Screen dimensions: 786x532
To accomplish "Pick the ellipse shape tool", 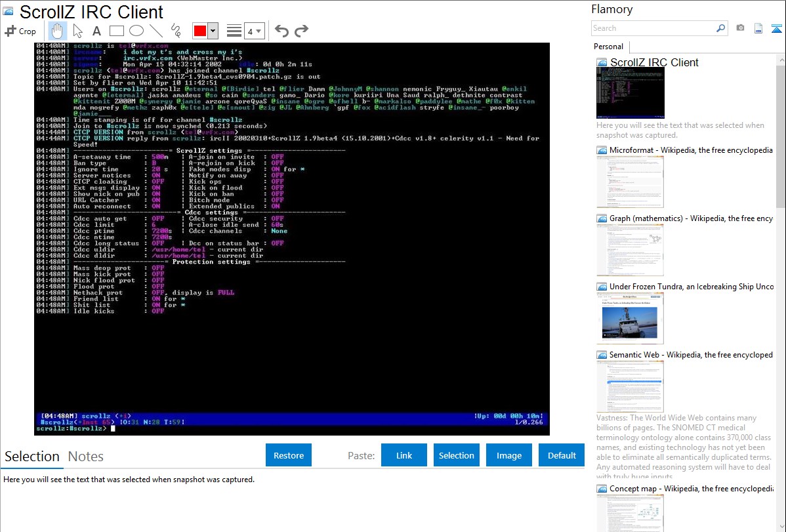I will pos(136,31).
